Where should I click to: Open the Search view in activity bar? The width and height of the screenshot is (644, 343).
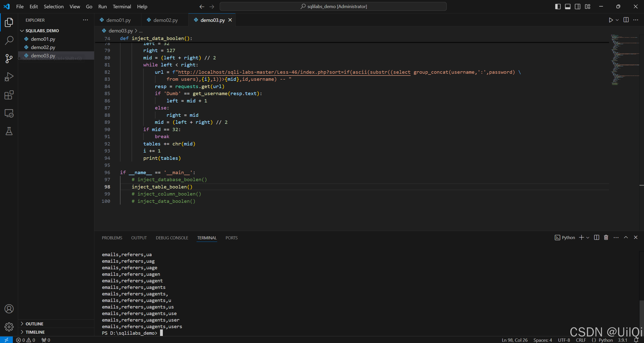(9, 40)
